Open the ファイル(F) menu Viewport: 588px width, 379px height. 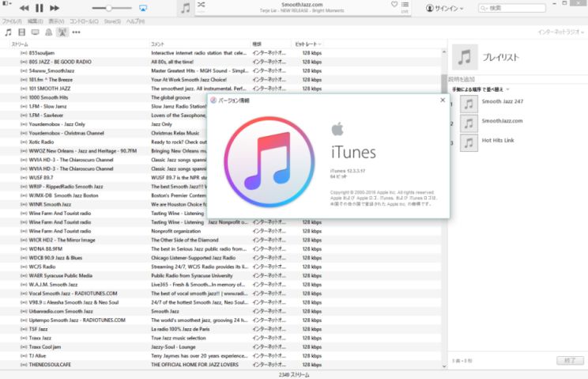[12, 21]
